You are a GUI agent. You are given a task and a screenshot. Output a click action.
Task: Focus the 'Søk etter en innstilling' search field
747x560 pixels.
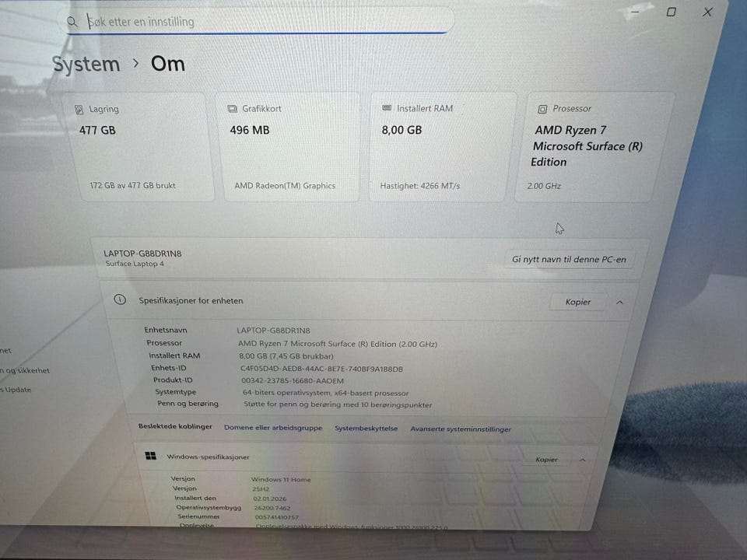point(256,22)
